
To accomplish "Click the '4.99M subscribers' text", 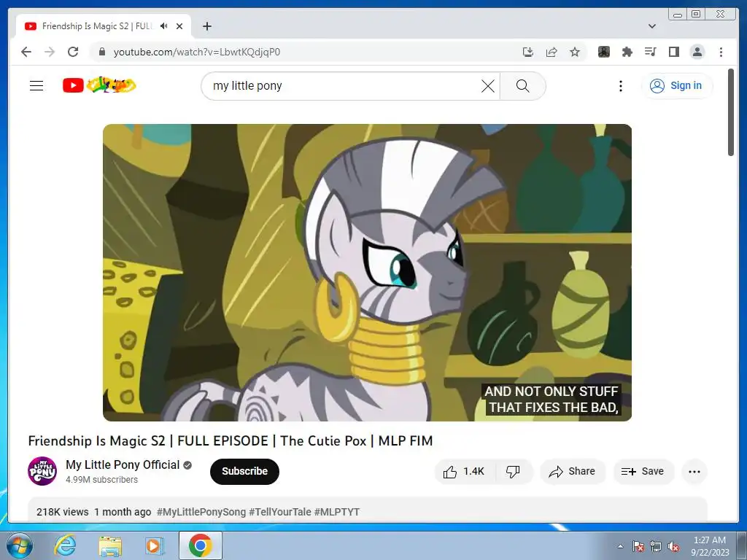I will click(x=101, y=480).
